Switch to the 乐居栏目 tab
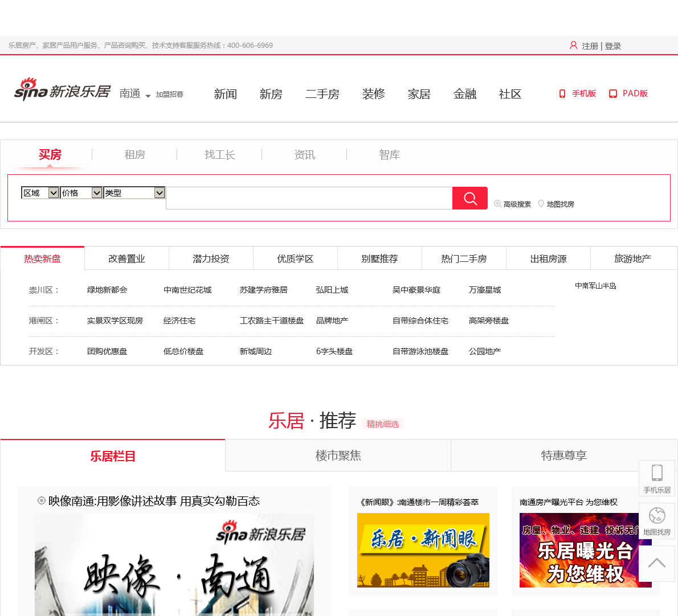Image resolution: width=678 pixels, height=616 pixels. click(x=113, y=455)
